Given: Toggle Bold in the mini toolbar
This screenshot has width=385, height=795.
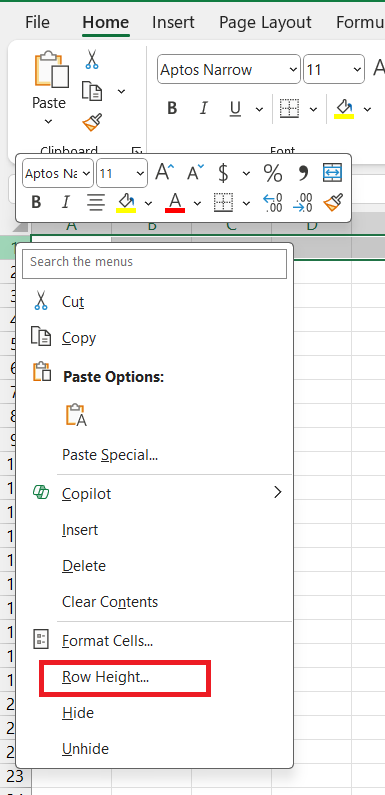Looking at the screenshot, I should coord(36,202).
